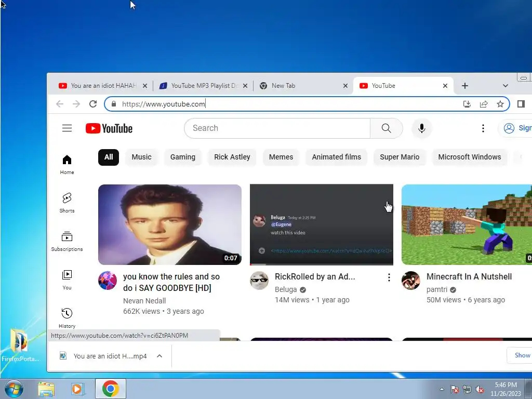The image size is (532, 399).
Task: Click the YouTube search input field
Action: (277, 128)
